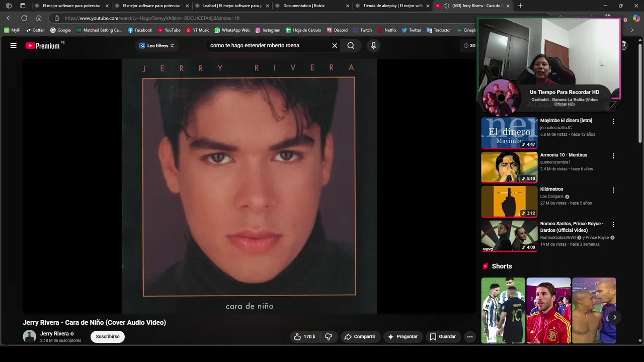
Task: Clear the search box with the X
Action: click(335, 45)
